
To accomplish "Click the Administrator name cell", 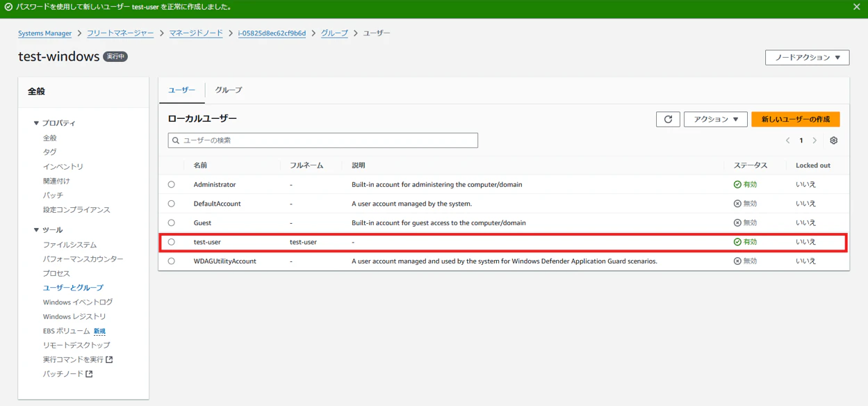I will tap(215, 185).
